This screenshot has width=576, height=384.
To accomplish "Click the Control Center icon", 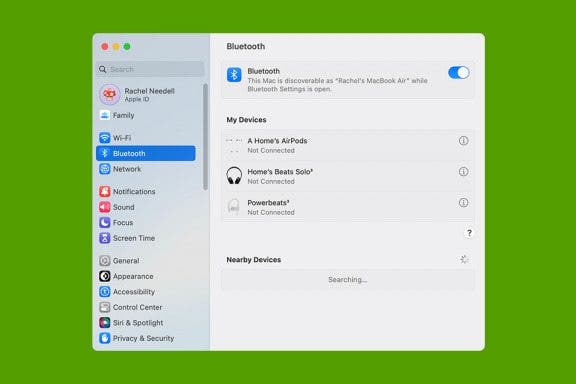I will point(105,307).
